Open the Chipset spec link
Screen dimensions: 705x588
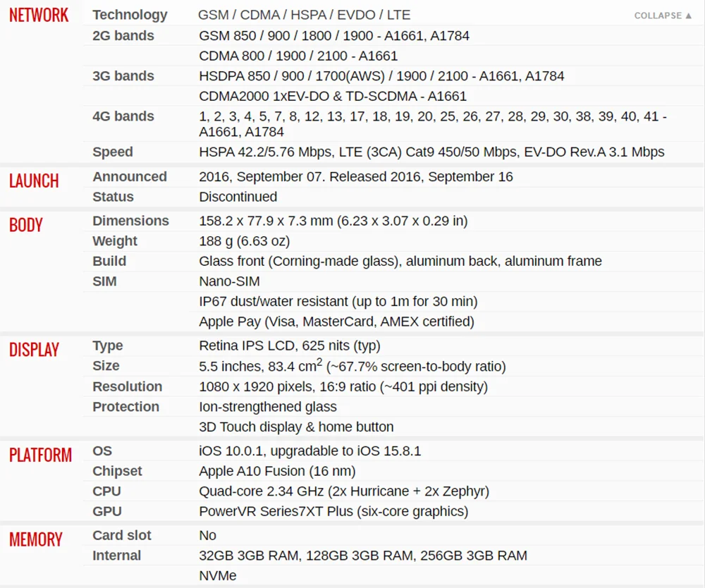click(x=117, y=471)
